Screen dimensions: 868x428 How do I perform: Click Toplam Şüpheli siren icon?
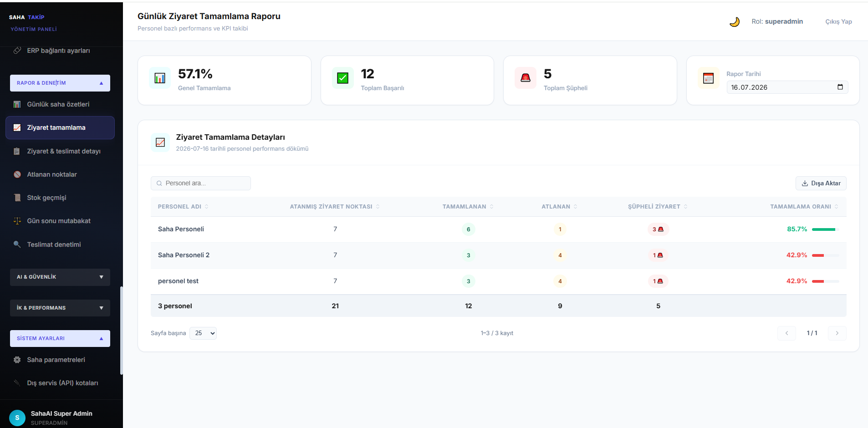pyautogui.click(x=526, y=78)
